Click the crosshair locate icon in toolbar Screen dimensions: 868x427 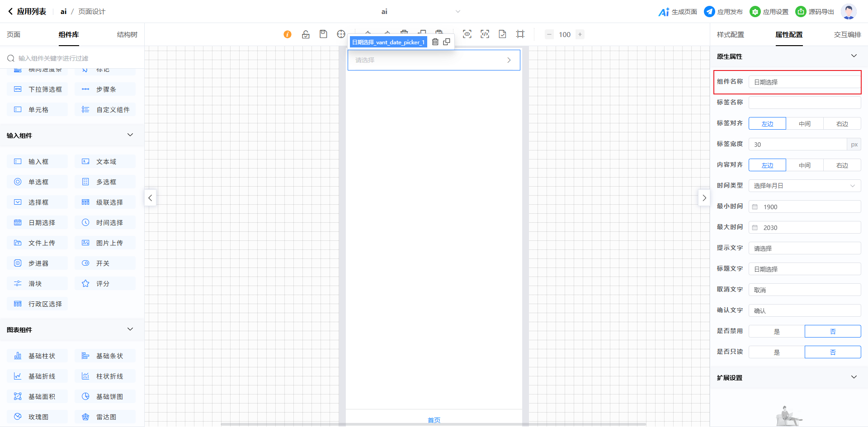coord(341,34)
